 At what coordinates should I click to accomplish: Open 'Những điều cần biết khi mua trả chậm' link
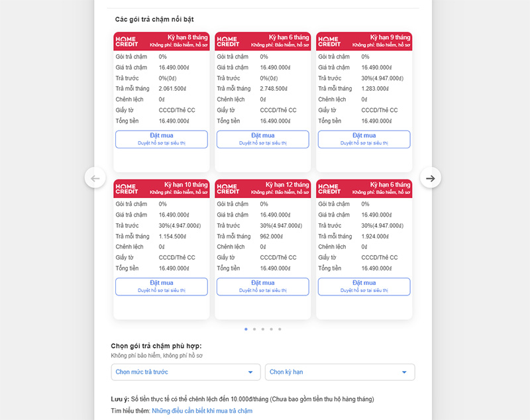[202, 411]
